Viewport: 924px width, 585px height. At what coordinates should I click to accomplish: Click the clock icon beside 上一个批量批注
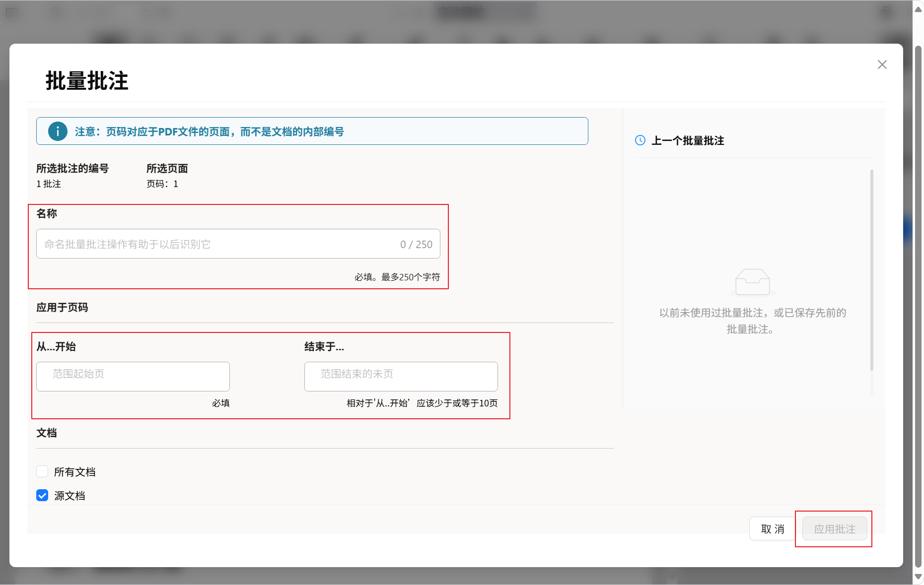[640, 140]
